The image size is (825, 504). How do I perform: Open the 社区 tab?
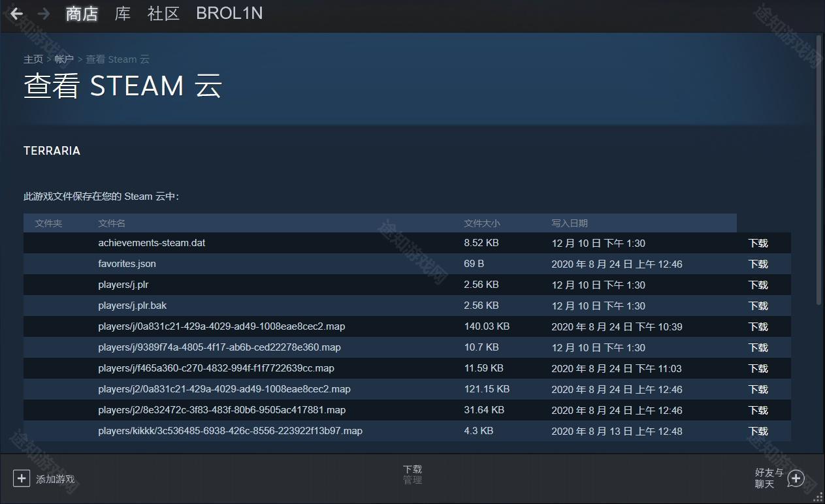pos(164,14)
